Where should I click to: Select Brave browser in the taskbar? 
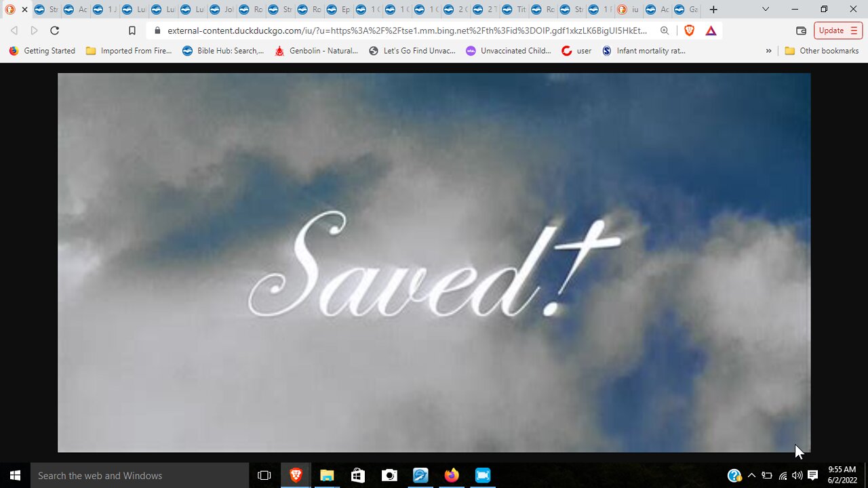[296, 475]
